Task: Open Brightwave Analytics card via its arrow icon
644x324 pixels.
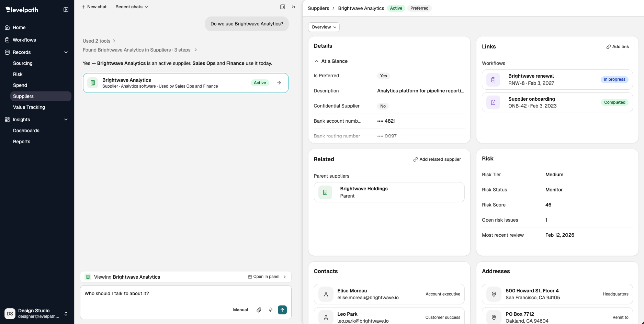Action: click(279, 83)
